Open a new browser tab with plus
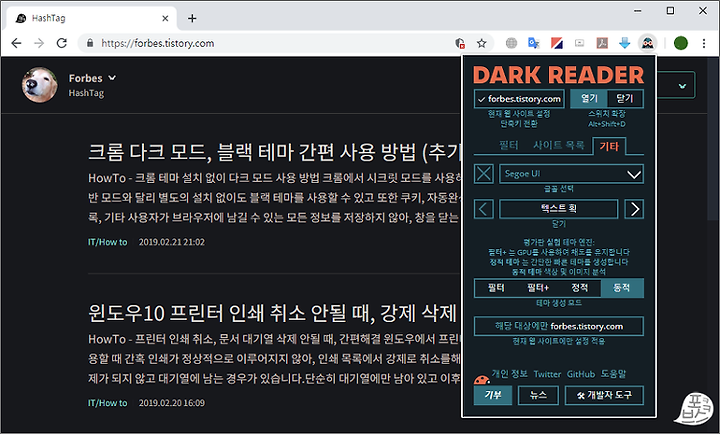The width and height of the screenshot is (720, 434). pos(192,18)
